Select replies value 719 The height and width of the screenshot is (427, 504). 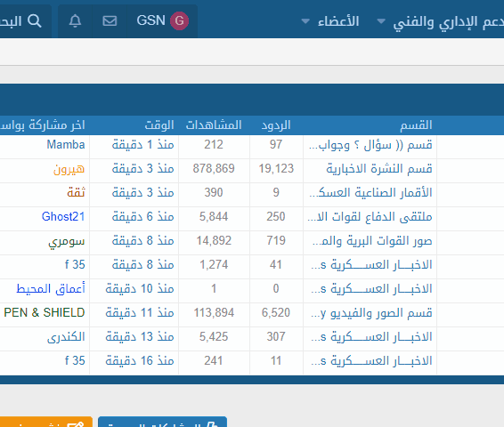pyautogui.click(x=276, y=241)
